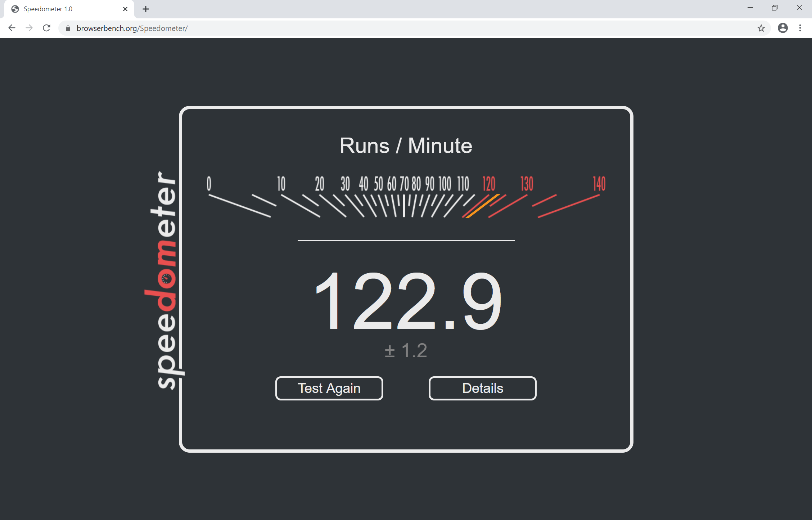Click the 30 gauge label
812x520 pixels.
click(x=345, y=184)
